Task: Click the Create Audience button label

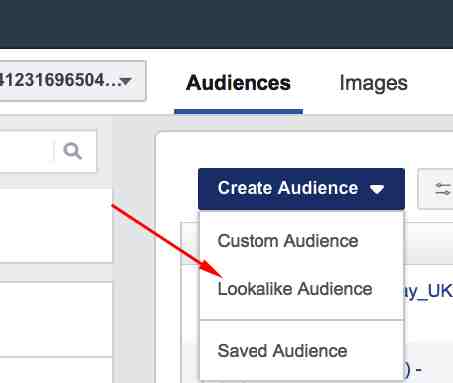Action: click(288, 188)
